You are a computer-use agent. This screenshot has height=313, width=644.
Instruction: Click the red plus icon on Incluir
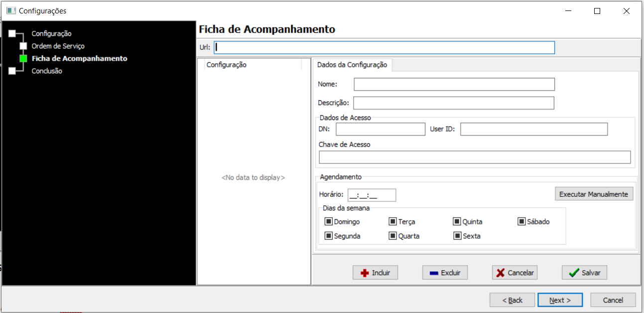tap(365, 273)
